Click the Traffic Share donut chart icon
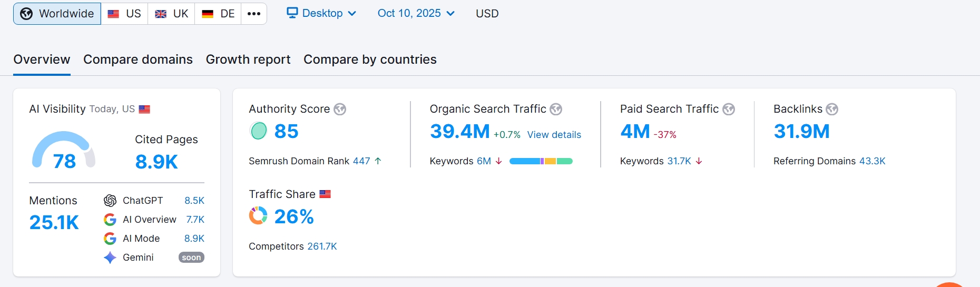Image resolution: width=980 pixels, height=287 pixels. click(258, 216)
